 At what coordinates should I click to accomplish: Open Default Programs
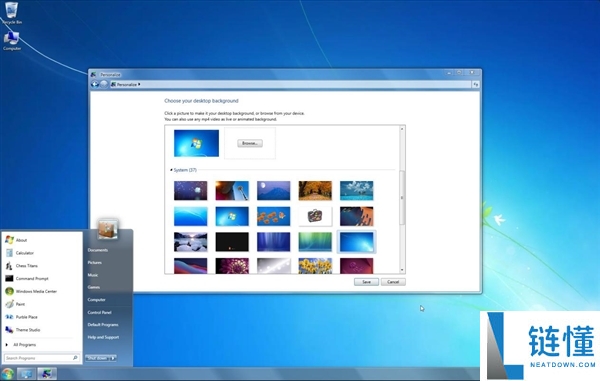click(103, 325)
